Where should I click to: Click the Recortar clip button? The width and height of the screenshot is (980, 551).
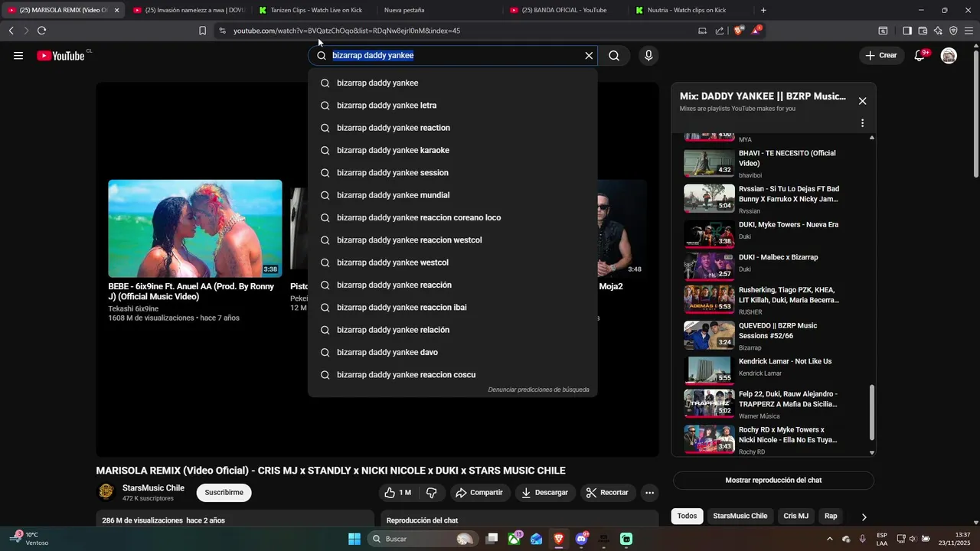coord(608,493)
